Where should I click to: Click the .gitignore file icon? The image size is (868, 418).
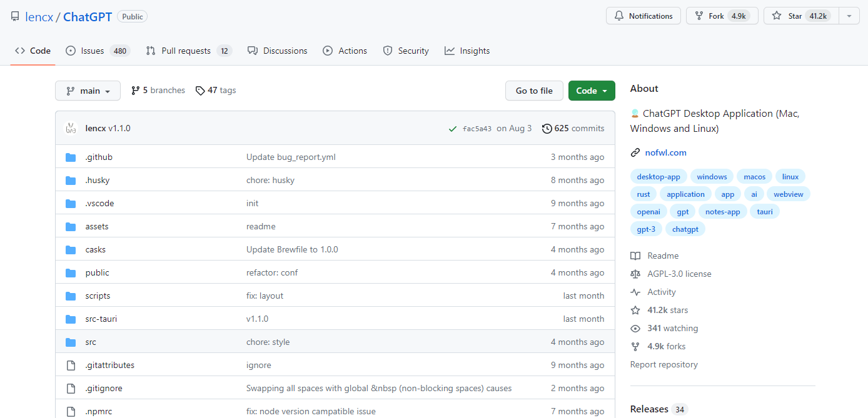tap(71, 389)
